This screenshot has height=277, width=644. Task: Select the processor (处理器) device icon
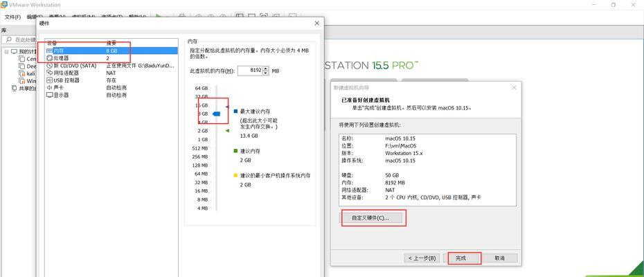(x=49, y=58)
